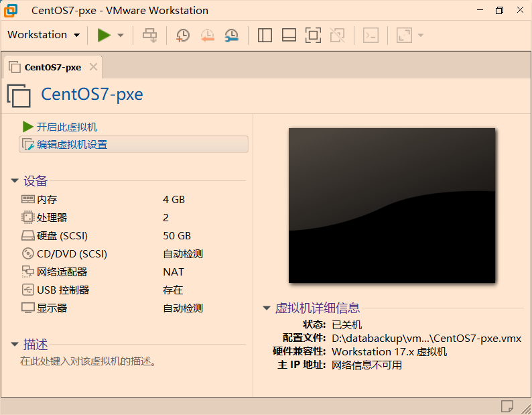Power on VM with green play toolbar button
Viewport: 532px width, 415px height.
point(104,35)
